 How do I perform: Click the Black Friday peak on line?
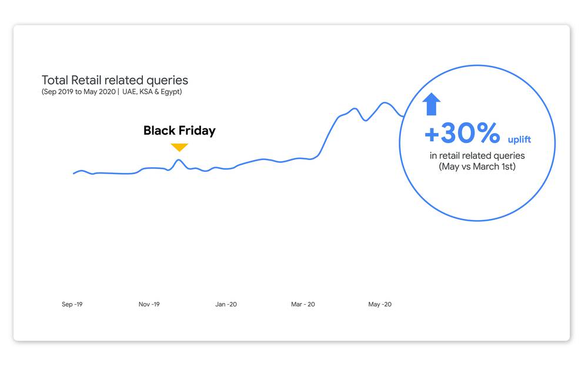[x=179, y=160]
